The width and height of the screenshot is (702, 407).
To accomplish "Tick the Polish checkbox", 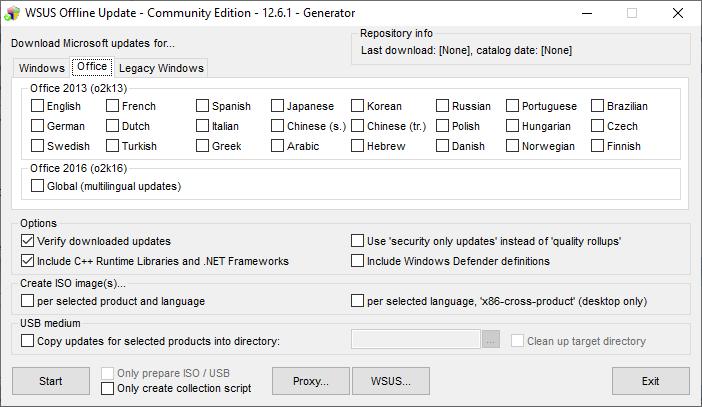I will pyautogui.click(x=442, y=126).
